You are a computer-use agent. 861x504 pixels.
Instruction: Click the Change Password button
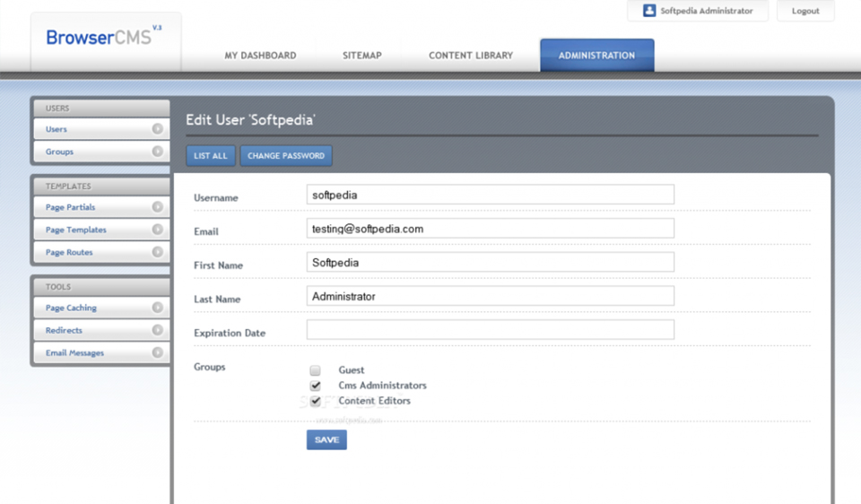285,156
